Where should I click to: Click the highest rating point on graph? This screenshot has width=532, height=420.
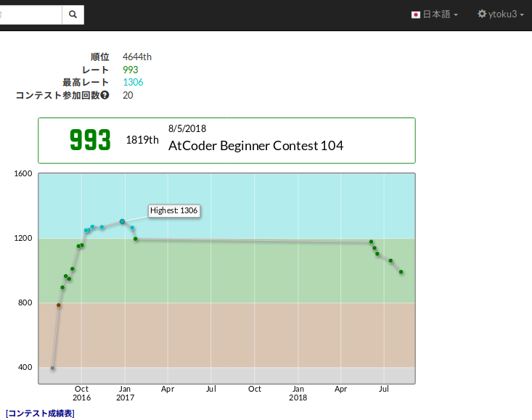[x=122, y=221]
